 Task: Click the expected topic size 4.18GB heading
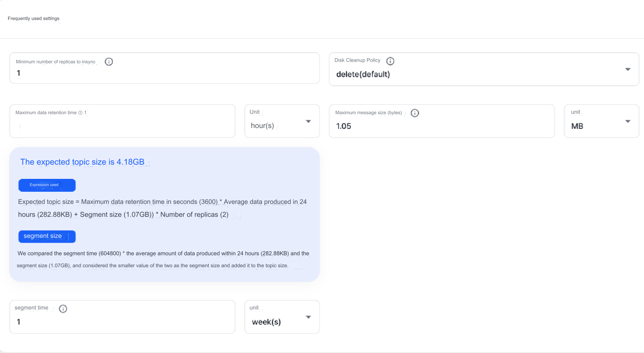[82, 162]
